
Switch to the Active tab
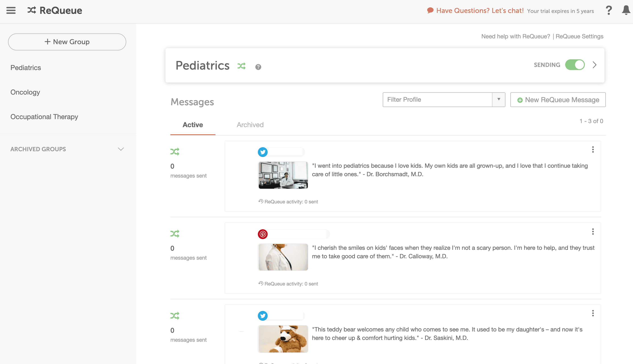[193, 125]
